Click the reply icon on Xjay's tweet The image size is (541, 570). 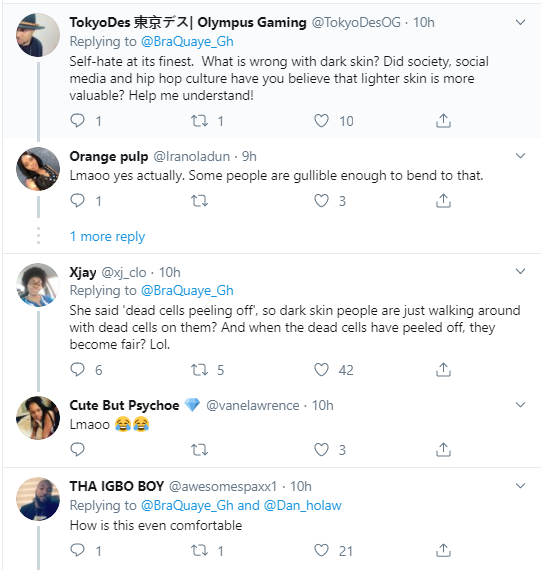tap(77, 370)
